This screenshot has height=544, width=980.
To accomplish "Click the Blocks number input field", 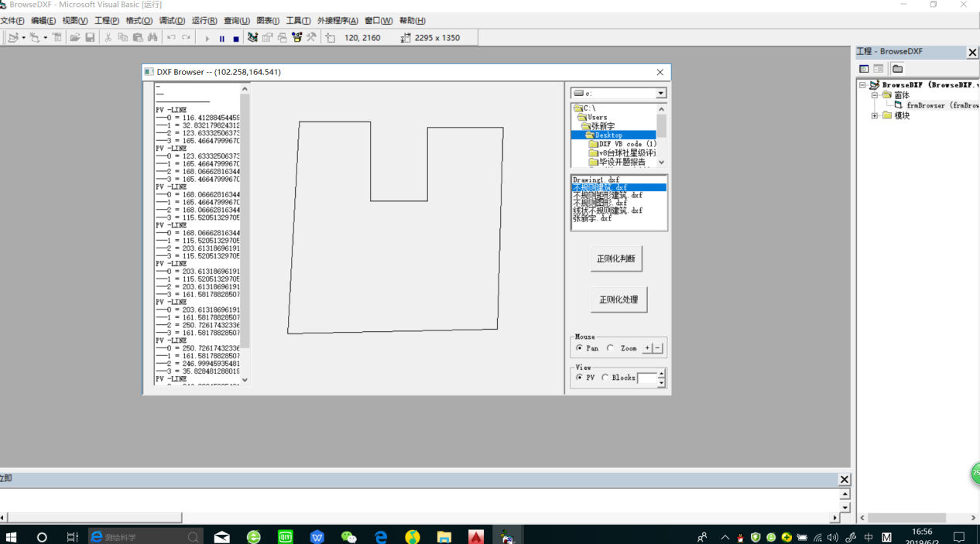I will coord(647,378).
